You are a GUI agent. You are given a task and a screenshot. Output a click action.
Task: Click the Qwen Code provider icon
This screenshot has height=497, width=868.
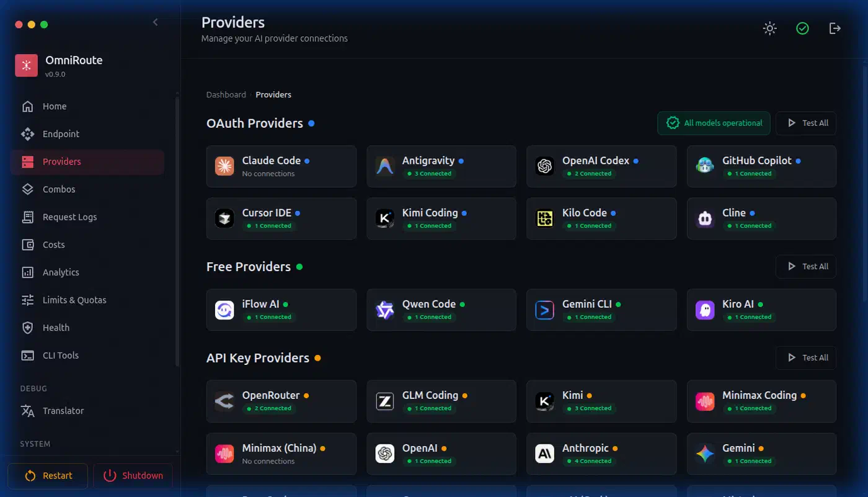click(385, 310)
